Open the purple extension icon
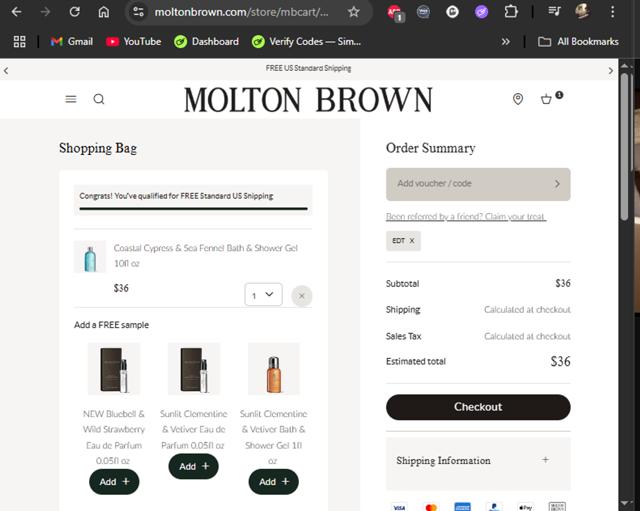This screenshot has height=511, width=640. click(482, 12)
